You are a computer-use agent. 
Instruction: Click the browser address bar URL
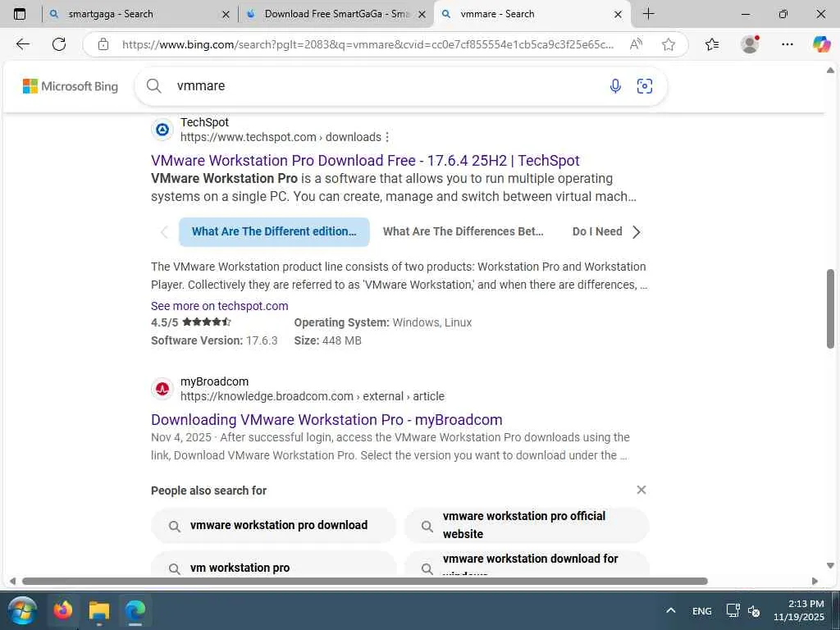tap(367, 44)
